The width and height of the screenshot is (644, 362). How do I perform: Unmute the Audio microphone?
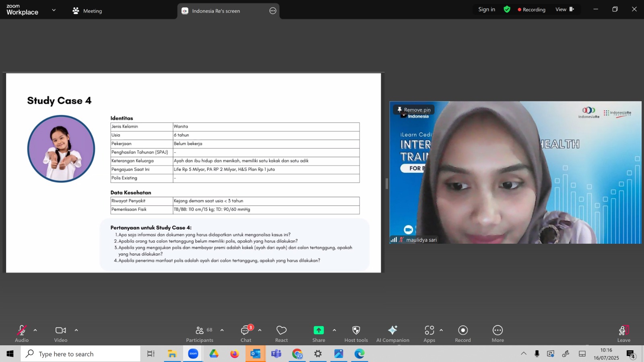click(22, 334)
